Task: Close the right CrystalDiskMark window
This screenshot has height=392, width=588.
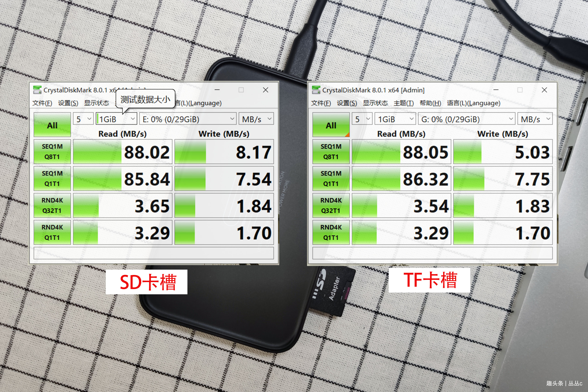Action: (545, 90)
